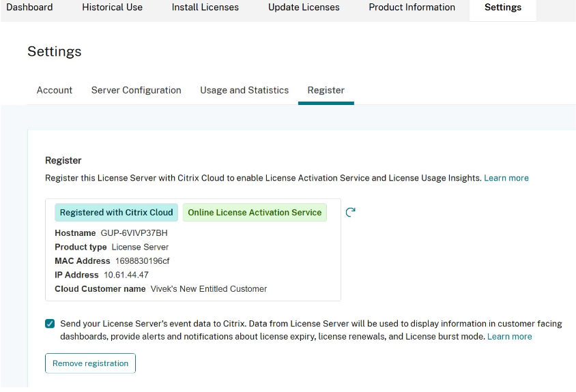Click the Registered with Citrix Cloud badge
This screenshot has height=392, width=576.
(x=116, y=213)
